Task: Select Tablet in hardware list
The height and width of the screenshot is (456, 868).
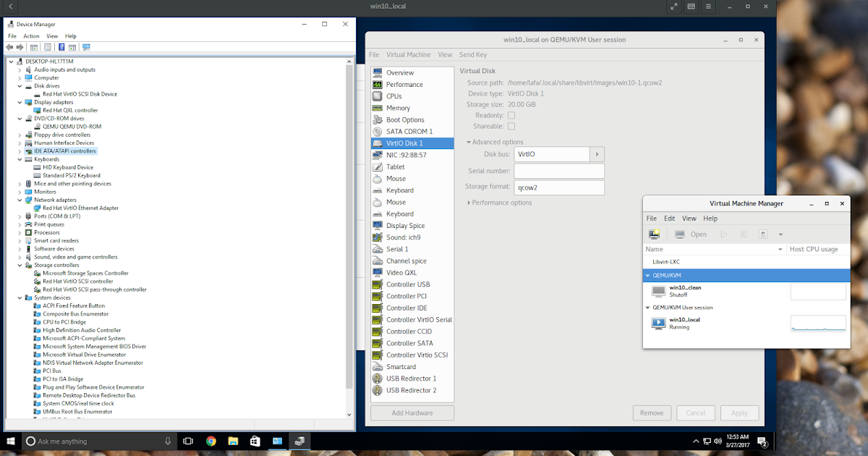Action: tap(412, 167)
